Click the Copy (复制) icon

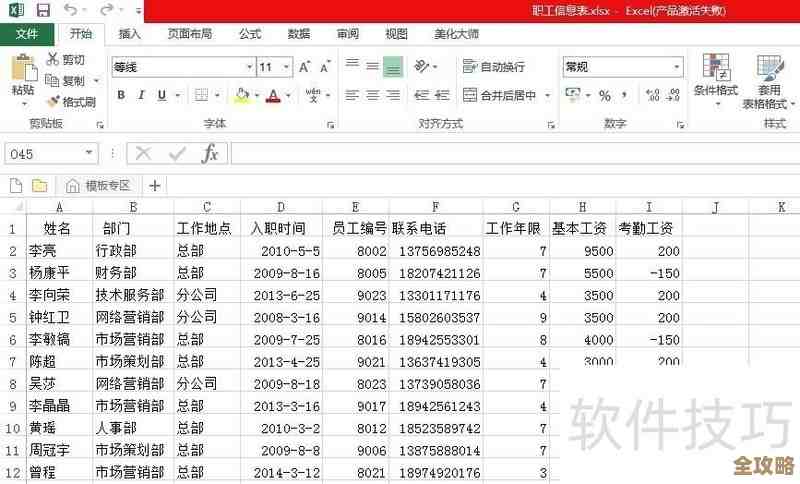point(52,80)
